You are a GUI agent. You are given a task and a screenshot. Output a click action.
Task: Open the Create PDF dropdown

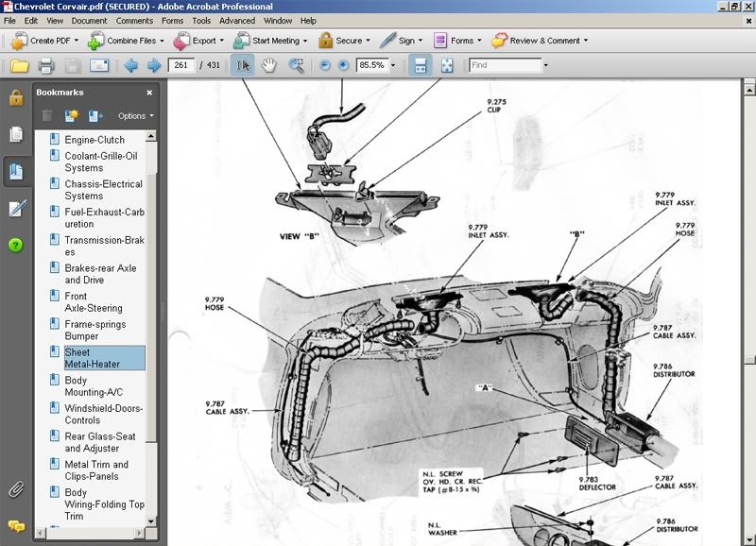click(44, 41)
